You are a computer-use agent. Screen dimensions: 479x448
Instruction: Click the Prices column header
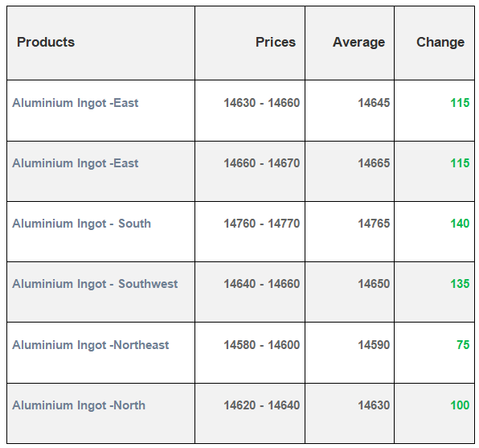tap(276, 42)
